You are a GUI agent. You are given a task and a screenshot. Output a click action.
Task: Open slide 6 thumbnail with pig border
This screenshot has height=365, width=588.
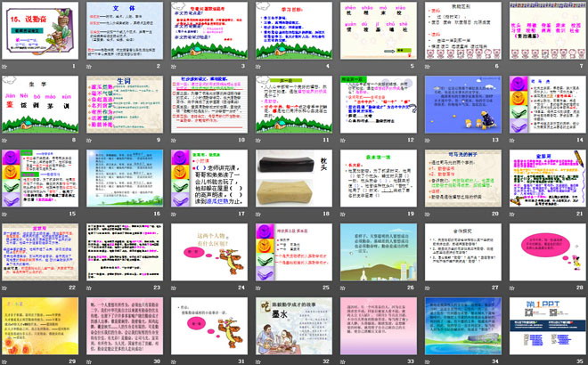tap(463, 31)
